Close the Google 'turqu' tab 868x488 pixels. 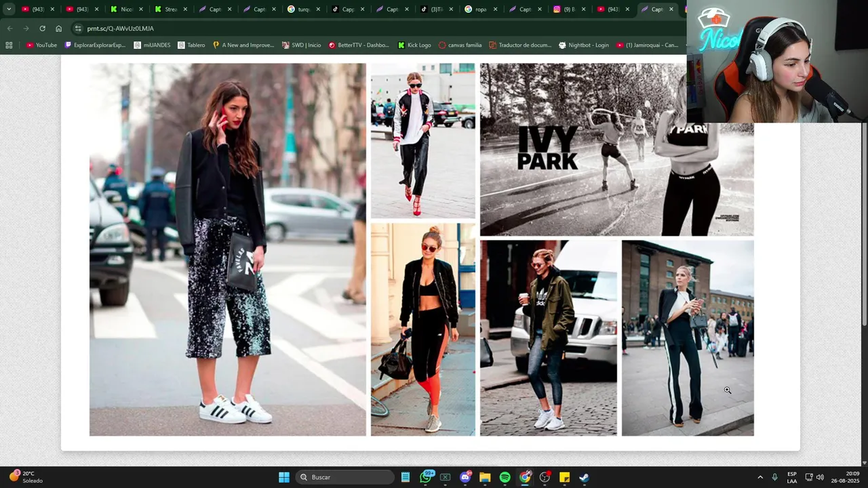318,9
